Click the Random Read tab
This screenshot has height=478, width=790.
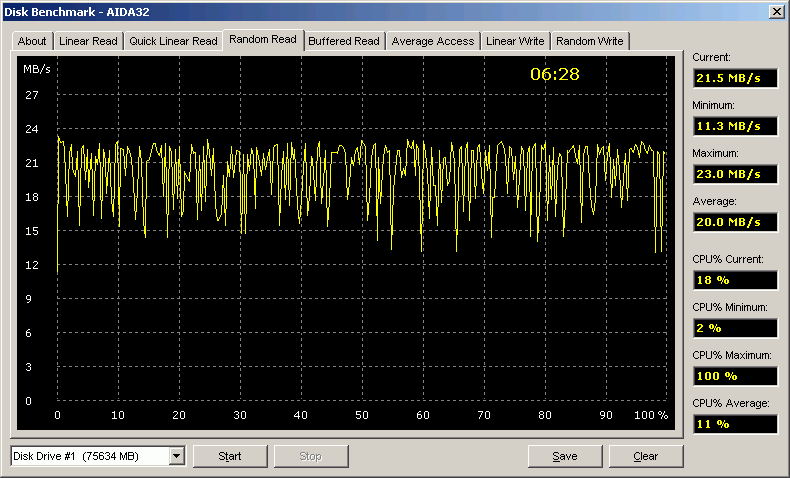coord(262,39)
